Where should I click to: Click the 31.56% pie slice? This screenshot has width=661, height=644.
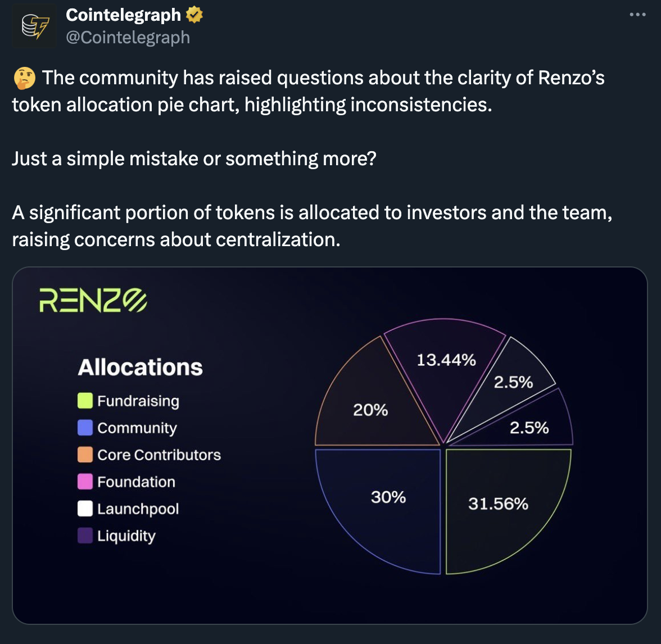tap(497, 504)
